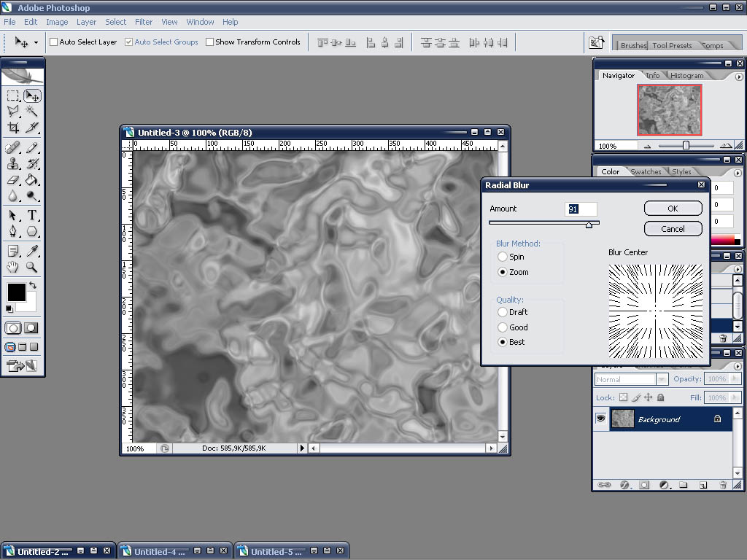The image size is (747, 560).
Task: Select the Clone Stamp tool
Action: coord(13,163)
